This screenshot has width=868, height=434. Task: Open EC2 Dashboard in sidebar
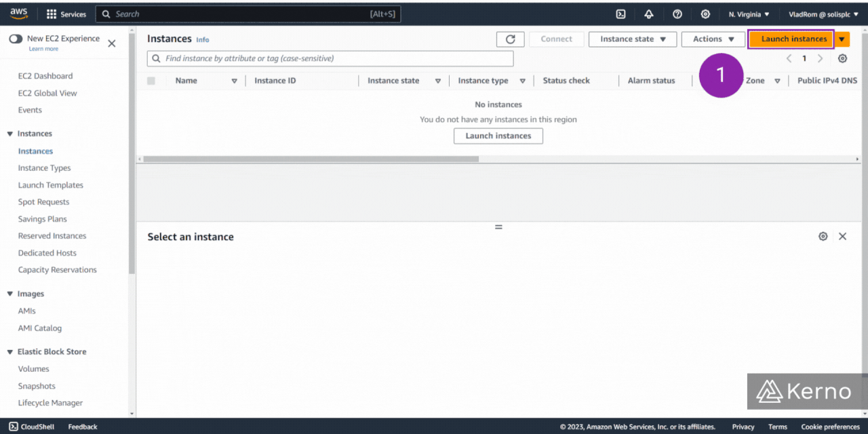tap(45, 76)
